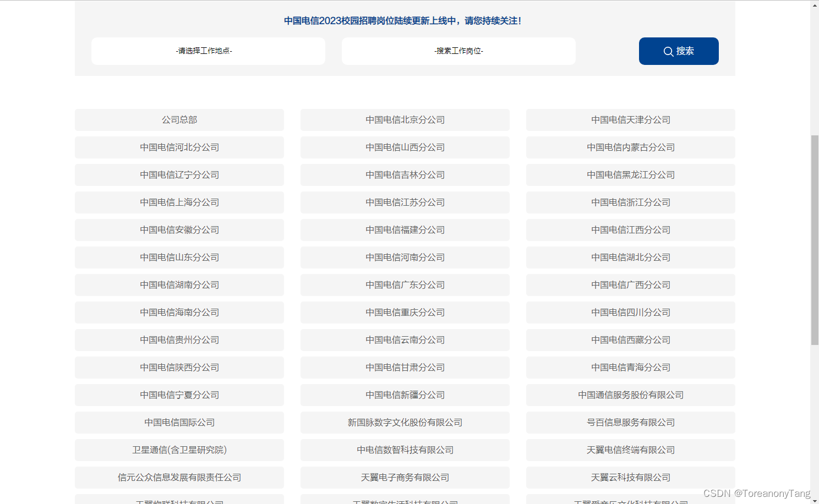
Task: Select 中国电信天津分公司
Action: click(x=631, y=120)
